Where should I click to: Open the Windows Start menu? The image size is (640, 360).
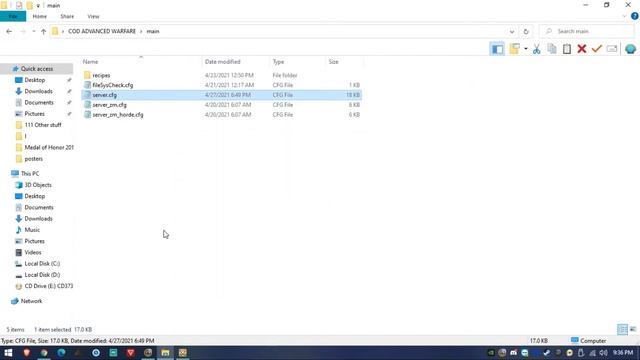point(8,353)
